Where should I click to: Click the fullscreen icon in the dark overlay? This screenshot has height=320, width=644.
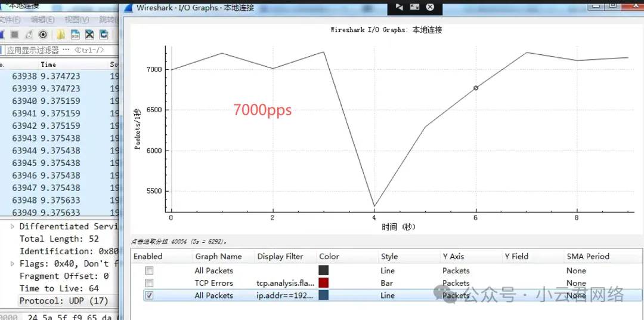click(x=414, y=7)
